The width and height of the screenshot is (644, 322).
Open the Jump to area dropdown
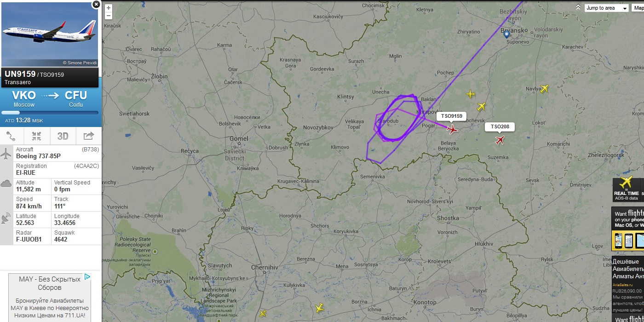(607, 8)
